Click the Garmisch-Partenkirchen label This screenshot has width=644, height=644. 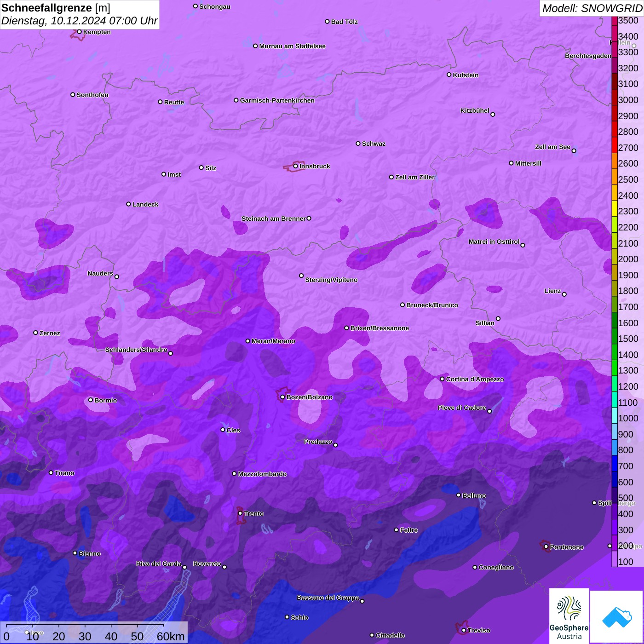click(277, 100)
